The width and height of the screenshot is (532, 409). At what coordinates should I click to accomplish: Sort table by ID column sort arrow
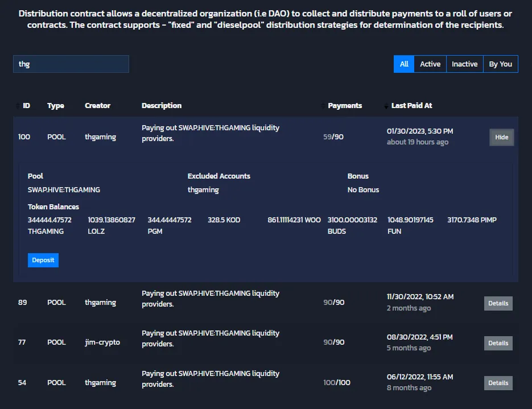coord(18,106)
